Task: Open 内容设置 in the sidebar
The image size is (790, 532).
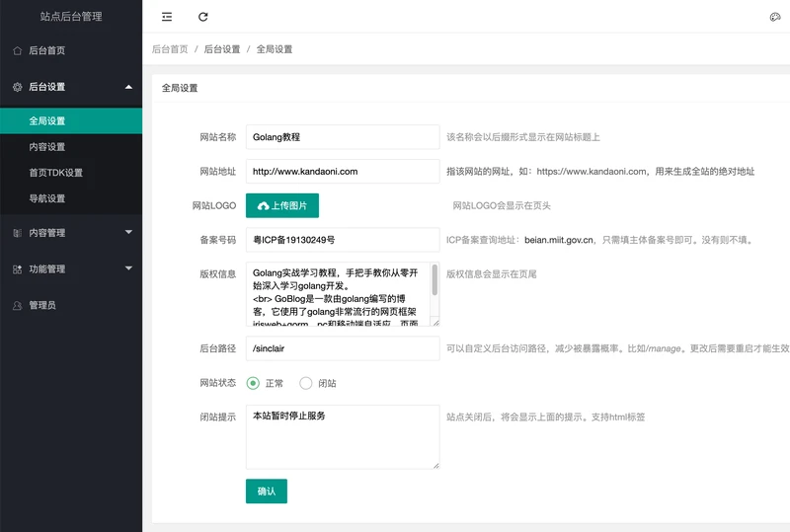Action: (x=47, y=147)
